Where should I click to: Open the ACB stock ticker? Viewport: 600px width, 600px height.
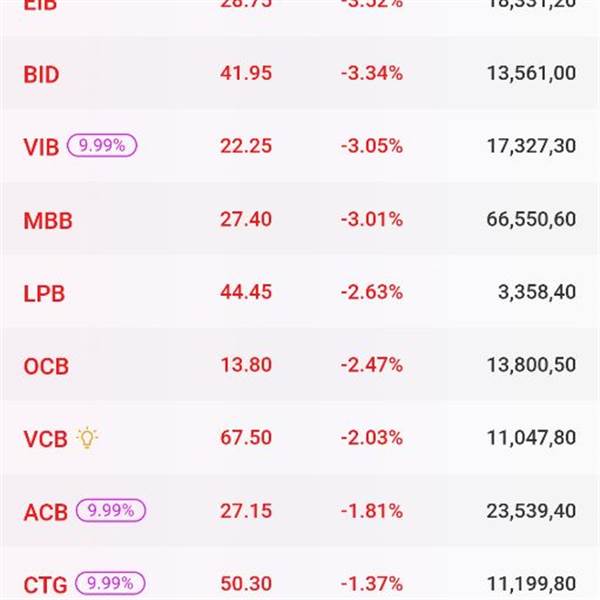[x=46, y=512]
